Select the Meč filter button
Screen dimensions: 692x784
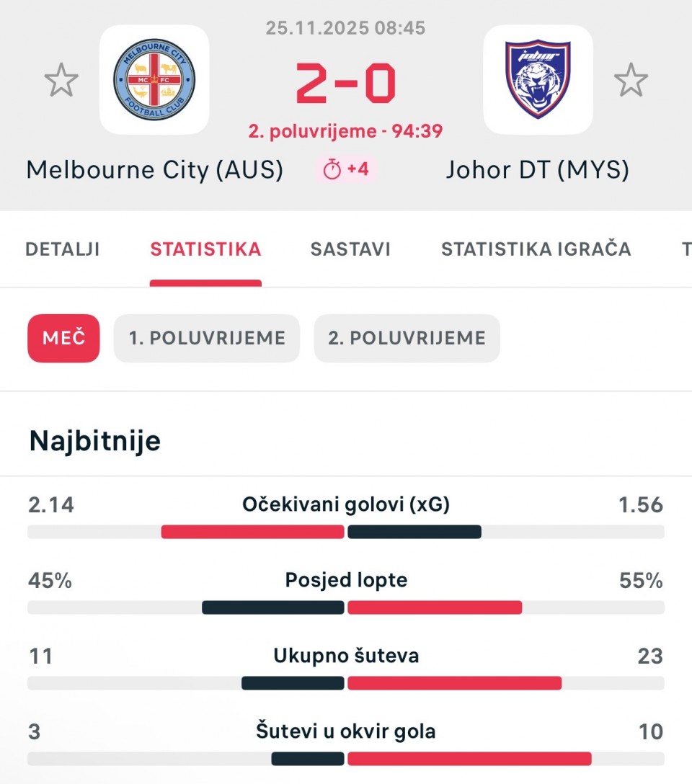click(x=63, y=338)
